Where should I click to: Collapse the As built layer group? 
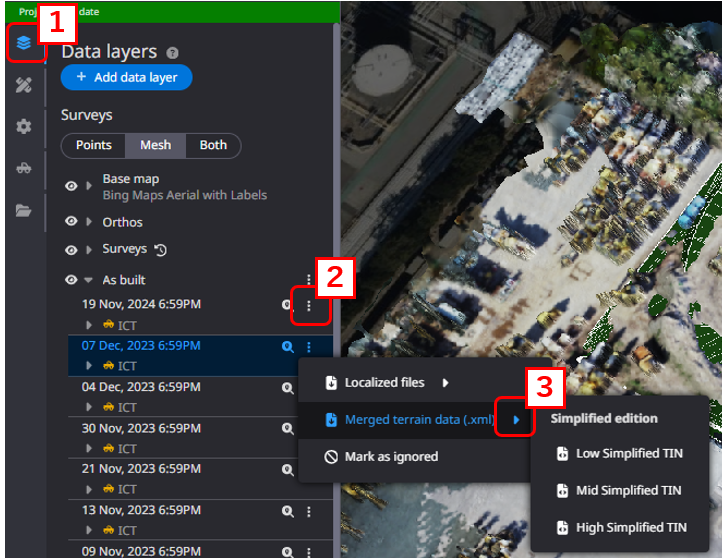click(x=88, y=280)
